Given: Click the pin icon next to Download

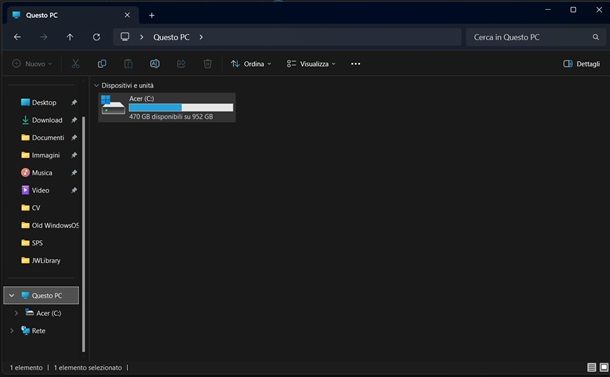Looking at the screenshot, I should pyautogui.click(x=74, y=120).
